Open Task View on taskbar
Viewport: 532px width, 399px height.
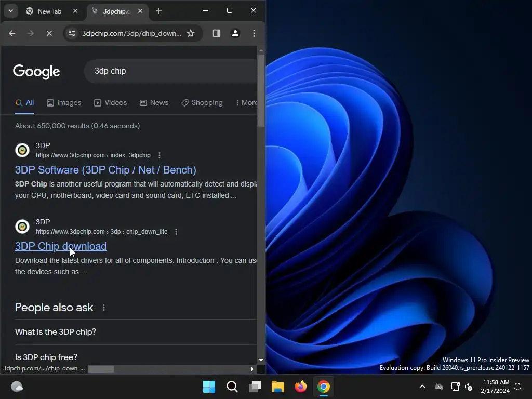(x=255, y=387)
